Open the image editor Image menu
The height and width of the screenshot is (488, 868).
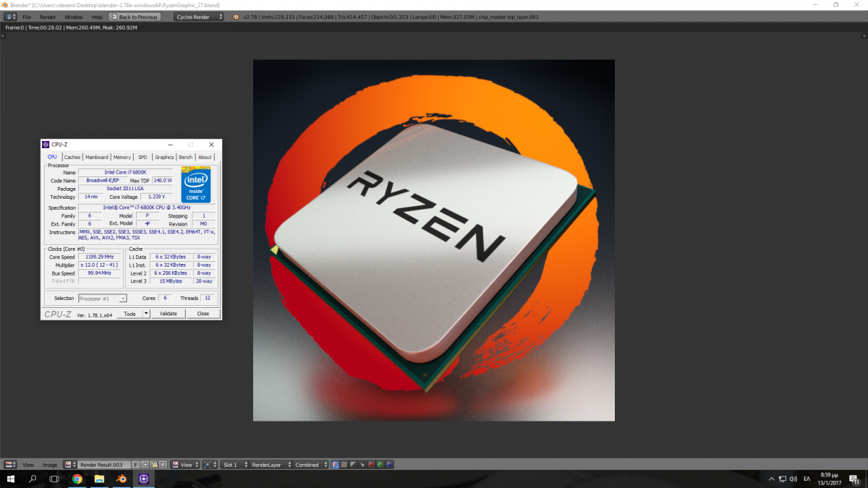pos(50,465)
